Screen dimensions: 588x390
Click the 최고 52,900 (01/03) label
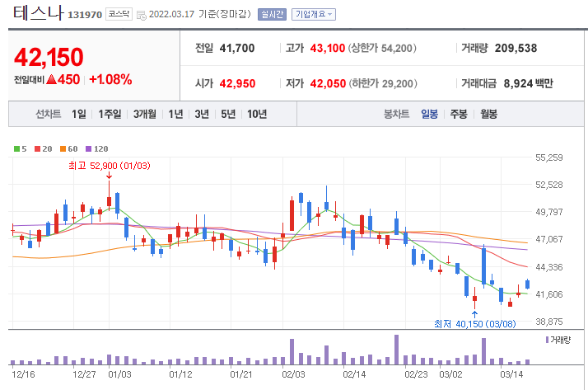pyautogui.click(x=110, y=166)
